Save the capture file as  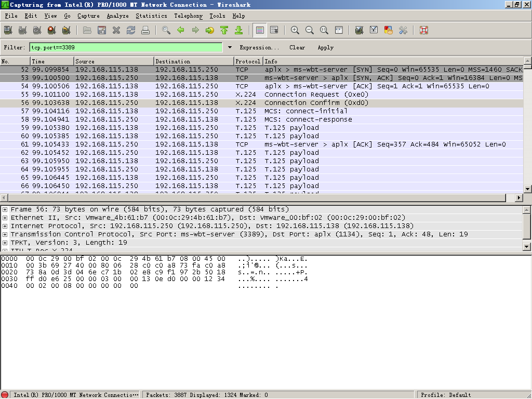coord(102,30)
